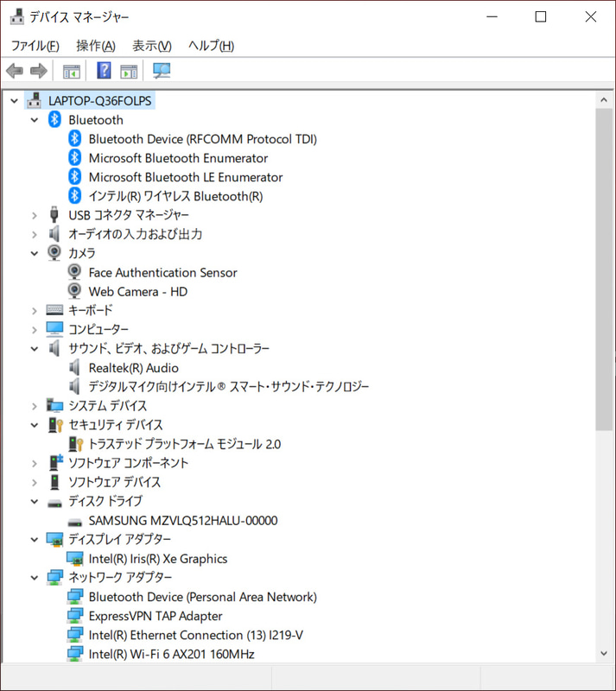Select Microsoft Bluetooth LE Enumerator
This screenshot has width=616, height=691.
pyautogui.click(x=186, y=177)
